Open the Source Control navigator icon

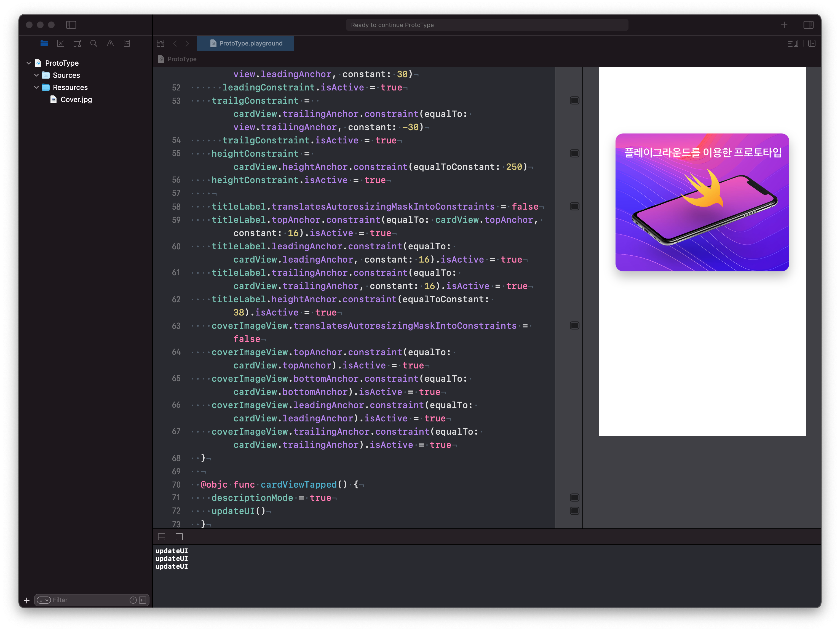tap(61, 43)
